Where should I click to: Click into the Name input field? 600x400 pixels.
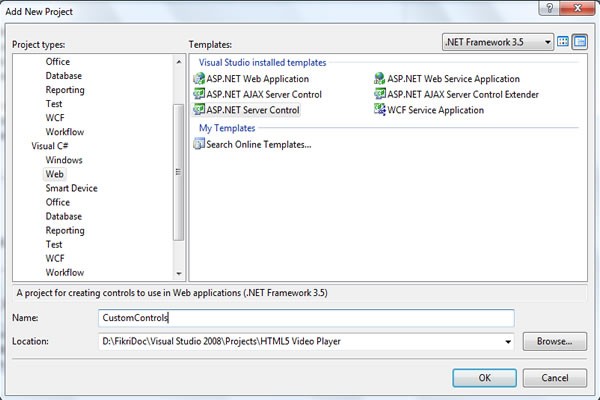pos(306,318)
